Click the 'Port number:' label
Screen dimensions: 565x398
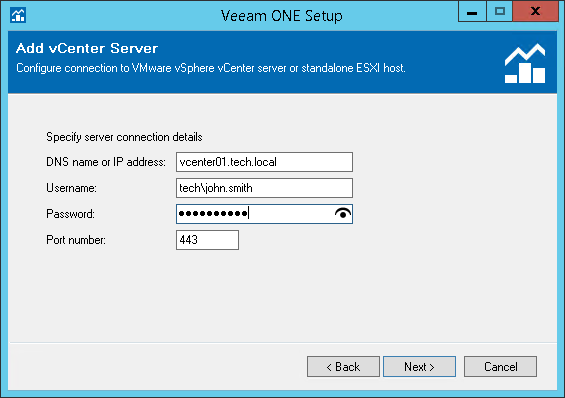[x=76, y=240]
